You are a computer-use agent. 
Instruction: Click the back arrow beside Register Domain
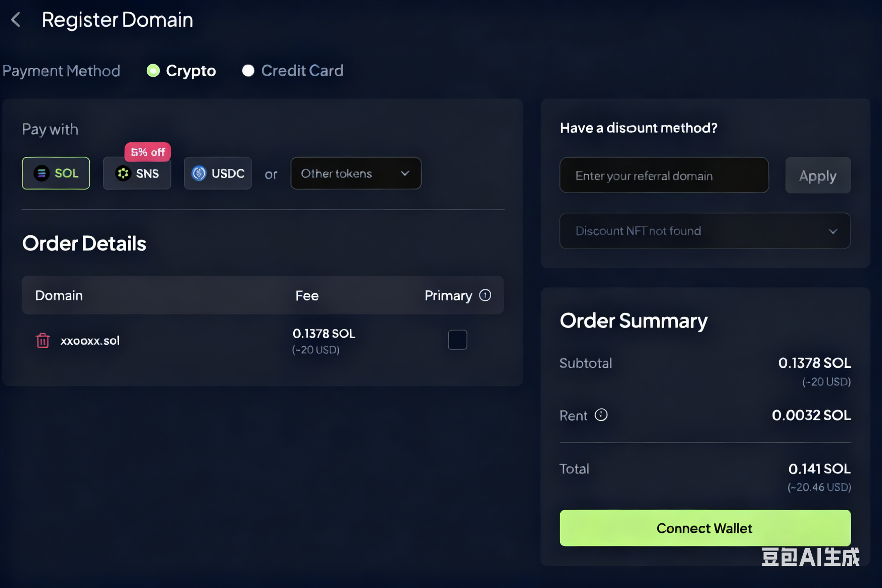coord(16,19)
